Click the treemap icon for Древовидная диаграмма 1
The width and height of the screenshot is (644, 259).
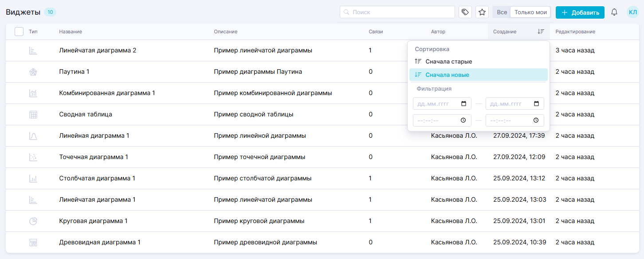(x=33, y=243)
